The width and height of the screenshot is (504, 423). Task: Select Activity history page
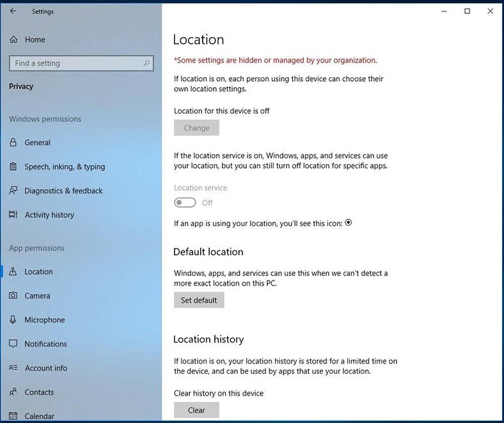tap(81, 215)
